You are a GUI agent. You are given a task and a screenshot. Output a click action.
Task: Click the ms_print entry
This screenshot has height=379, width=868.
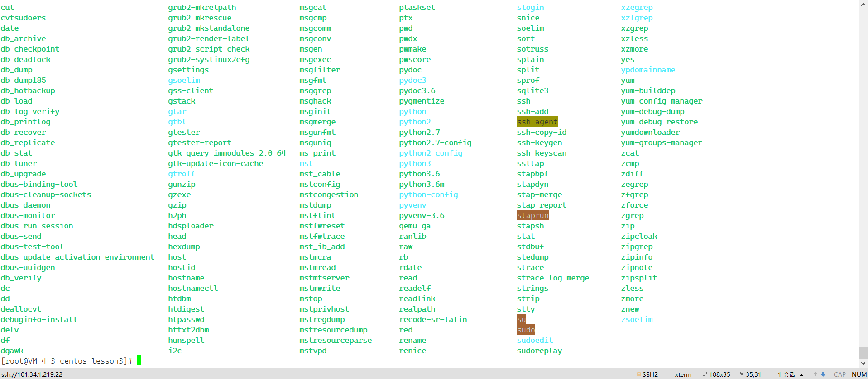tap(318, 153)
